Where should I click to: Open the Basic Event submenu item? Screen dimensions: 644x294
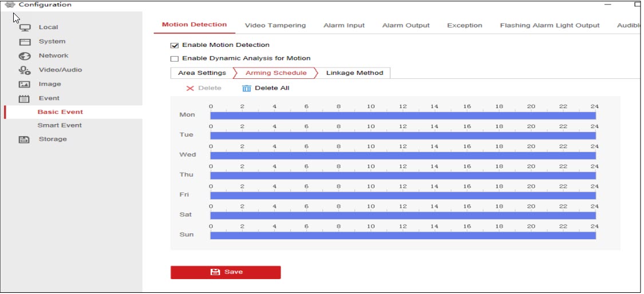pos(60,112)
